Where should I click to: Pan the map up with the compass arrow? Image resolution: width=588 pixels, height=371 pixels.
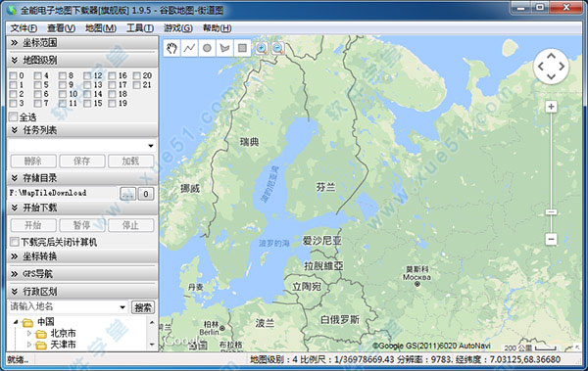tap(551, 56)
